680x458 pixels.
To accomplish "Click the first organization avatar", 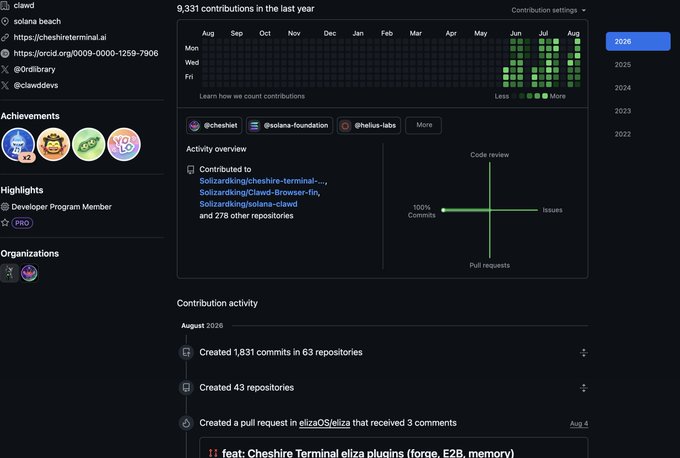I will click(x=9, y=273).
